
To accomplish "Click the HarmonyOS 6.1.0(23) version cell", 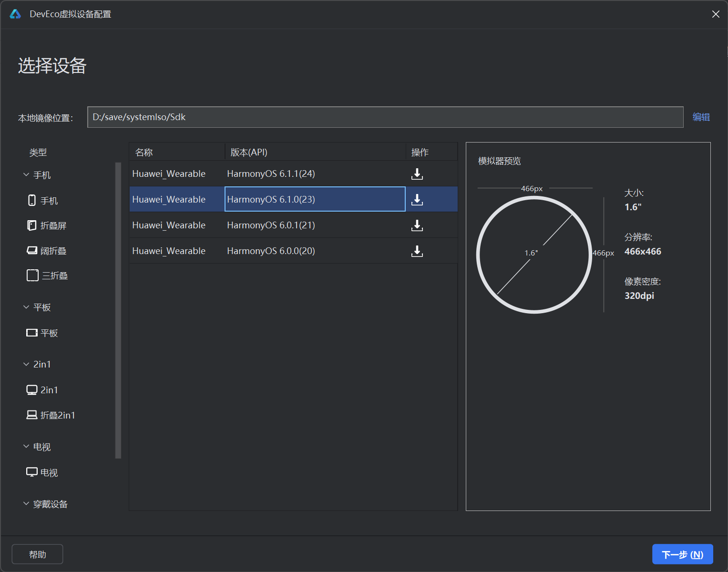I will pyautogui.click(x=315, y=199).
